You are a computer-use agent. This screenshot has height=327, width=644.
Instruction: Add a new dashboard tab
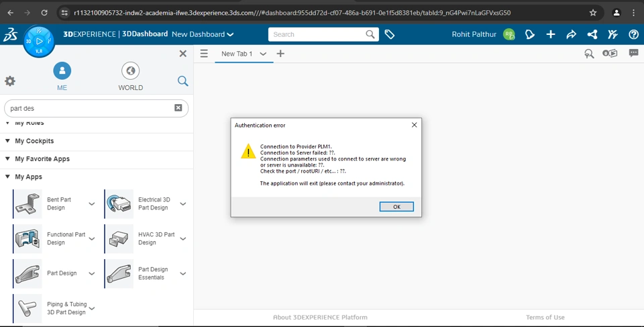[280, 54]
